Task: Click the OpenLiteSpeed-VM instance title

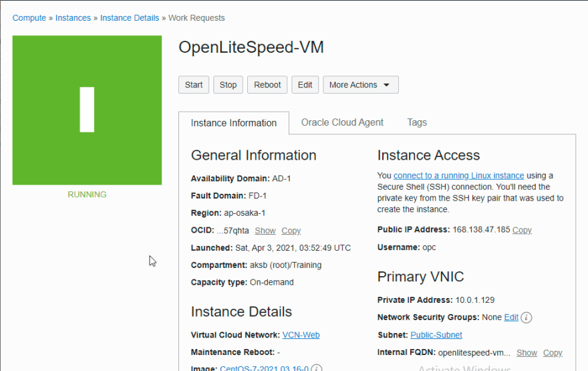Action: tap(251, 47)
